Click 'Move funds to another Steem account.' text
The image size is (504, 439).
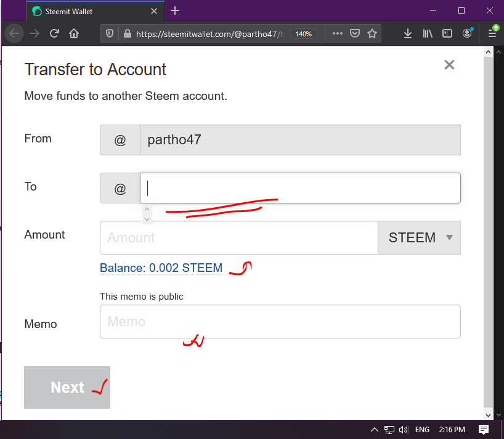tap(126, 96)
